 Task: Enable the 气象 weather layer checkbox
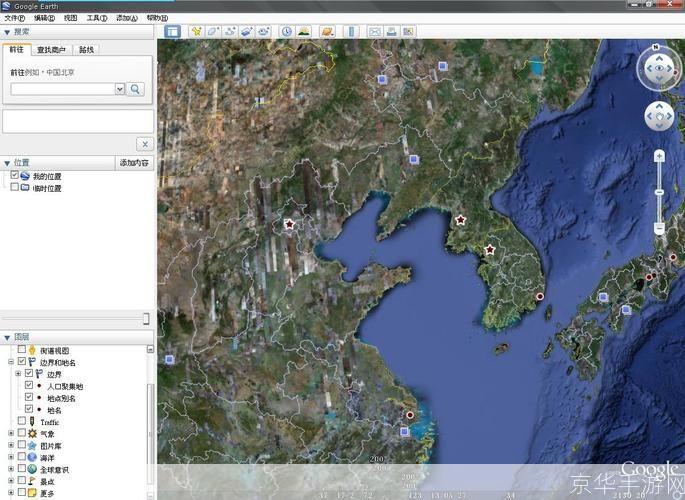click(x=21, y=433)
